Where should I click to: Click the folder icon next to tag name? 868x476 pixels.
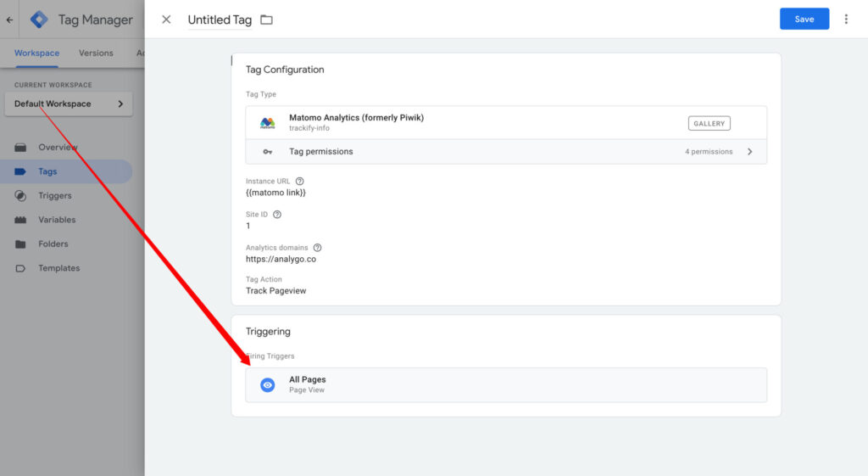click(x=266, y=20)
